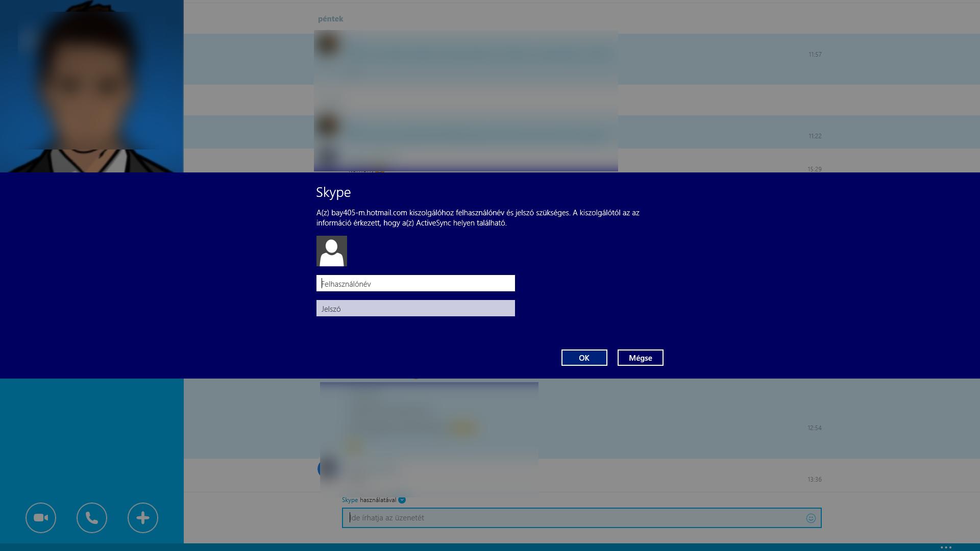Click the user silhouette avatar in the dialog

pyautogui.click(x=332, y=251)
